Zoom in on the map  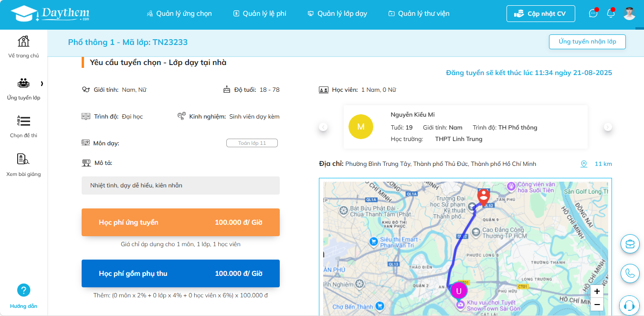coord(597,291)
